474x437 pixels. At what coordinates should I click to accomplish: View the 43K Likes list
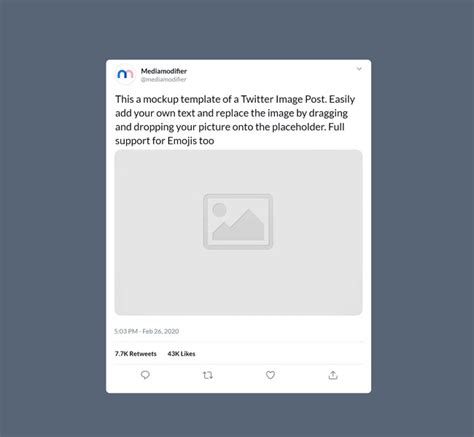click(181, 354)
